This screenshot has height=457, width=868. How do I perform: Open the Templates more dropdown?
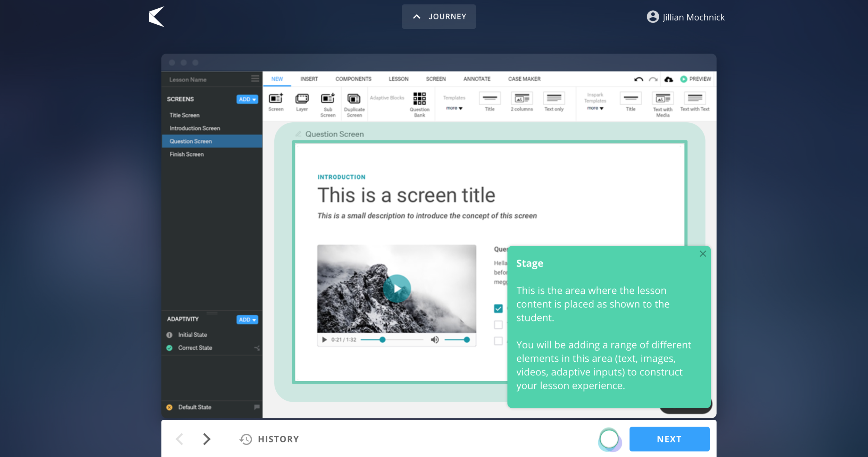(454, 108)
